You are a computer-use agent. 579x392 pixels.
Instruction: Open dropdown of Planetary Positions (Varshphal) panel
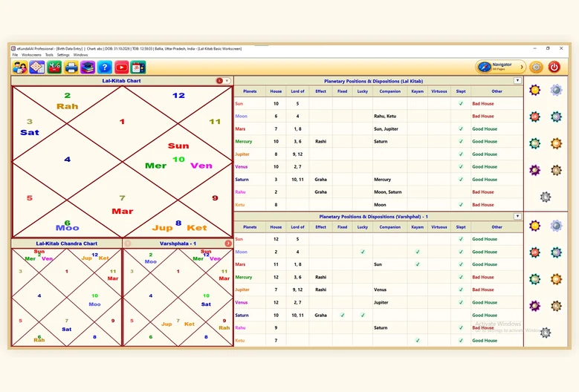click(517, 217)
